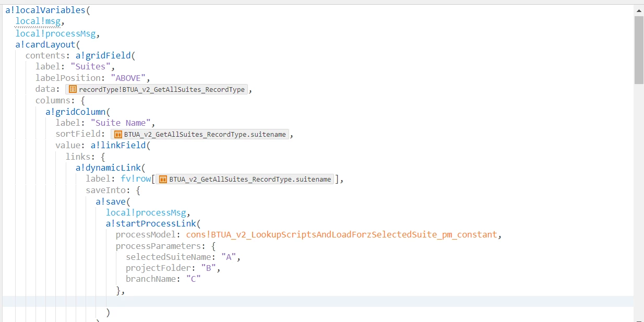Click the processModel keyword
Viewport: 644px width, 322px height.
click(x=146, y=235)
